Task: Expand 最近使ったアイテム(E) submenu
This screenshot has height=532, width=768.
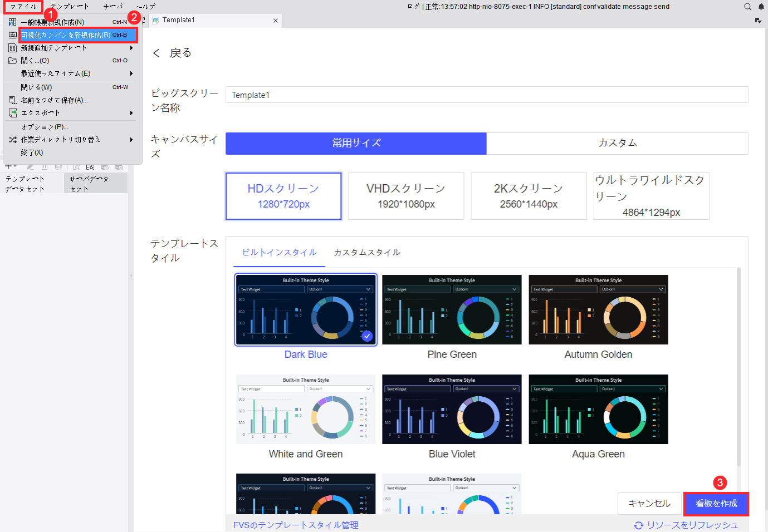Action: [x=72, y=73]
